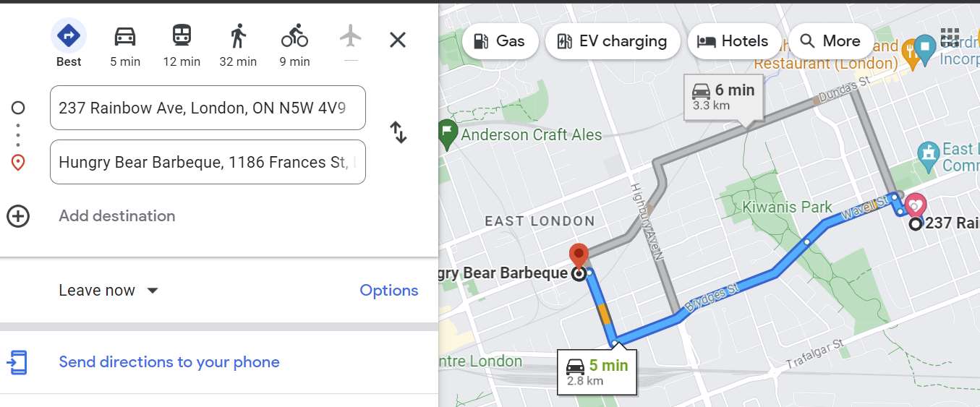Select the Best travel mode icon

[69, 35]
